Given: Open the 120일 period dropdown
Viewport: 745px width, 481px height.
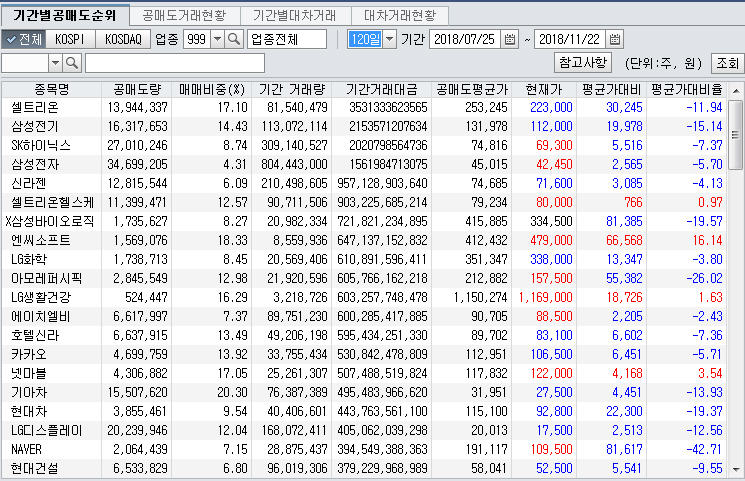Looking at the screenshot, I should [389, 39].
